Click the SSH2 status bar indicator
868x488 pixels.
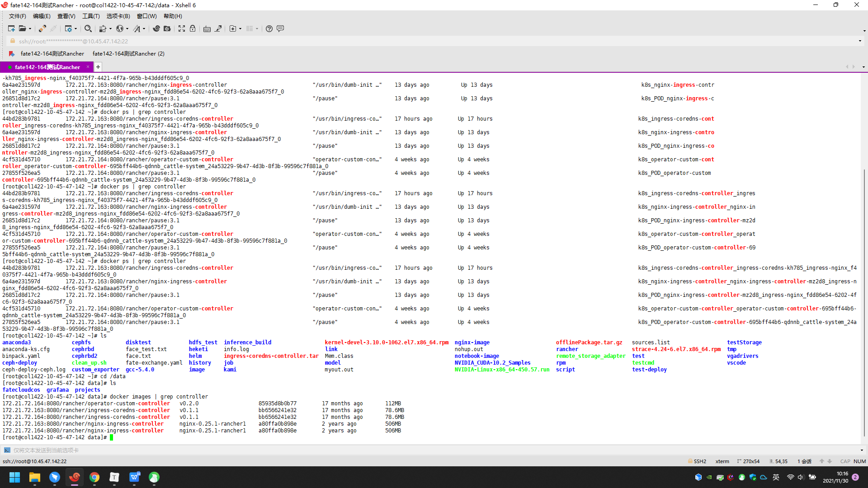[x=697, y=461]
